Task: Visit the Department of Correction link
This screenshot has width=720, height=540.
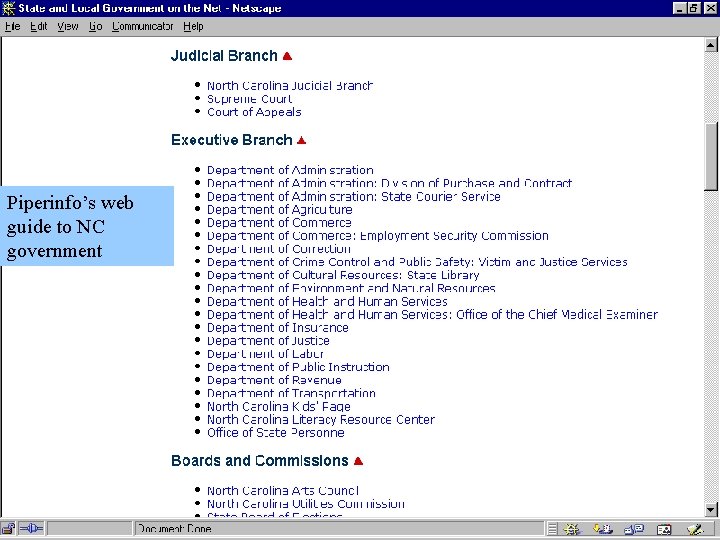Action: coord(279,249)
